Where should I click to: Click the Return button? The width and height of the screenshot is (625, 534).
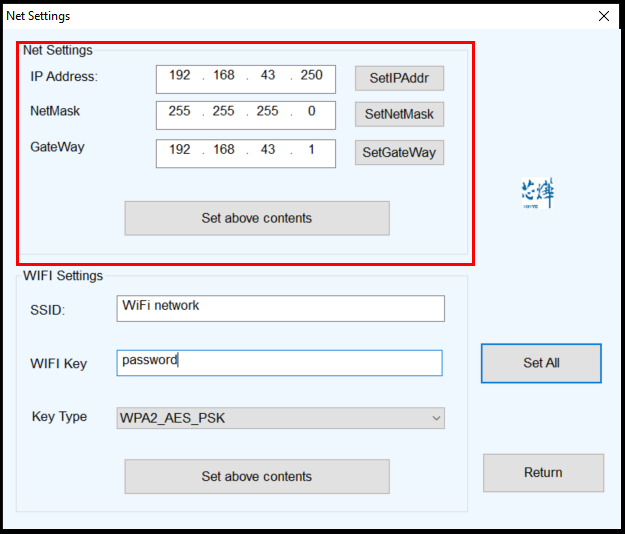(543, 472)
